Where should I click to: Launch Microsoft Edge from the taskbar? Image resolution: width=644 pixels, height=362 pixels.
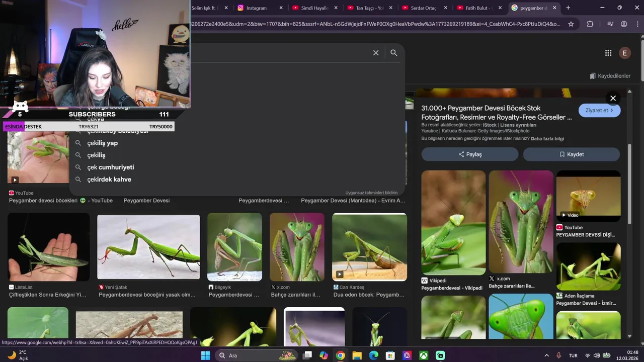[x=373, y=355]
